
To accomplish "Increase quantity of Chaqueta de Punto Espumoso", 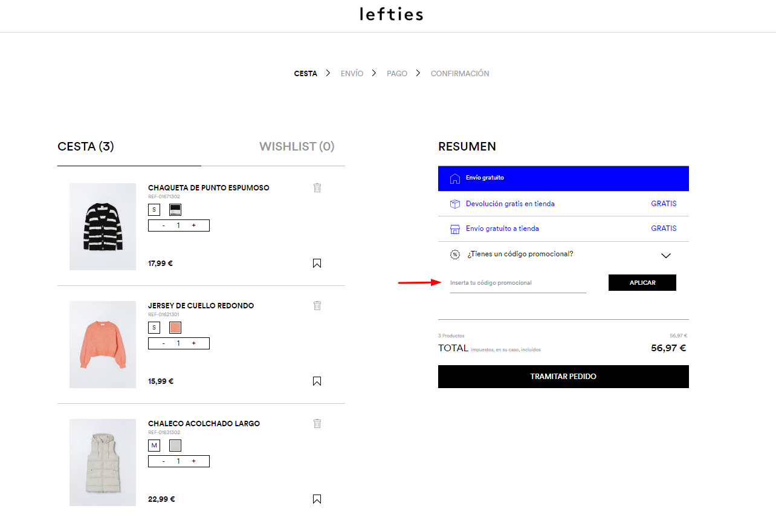I will point(194,225).
